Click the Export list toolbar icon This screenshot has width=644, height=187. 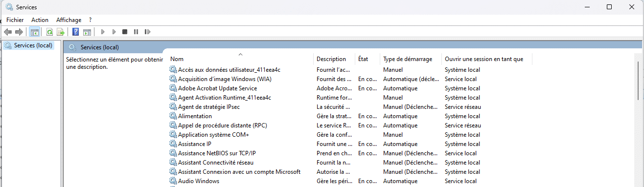[61, 32]
